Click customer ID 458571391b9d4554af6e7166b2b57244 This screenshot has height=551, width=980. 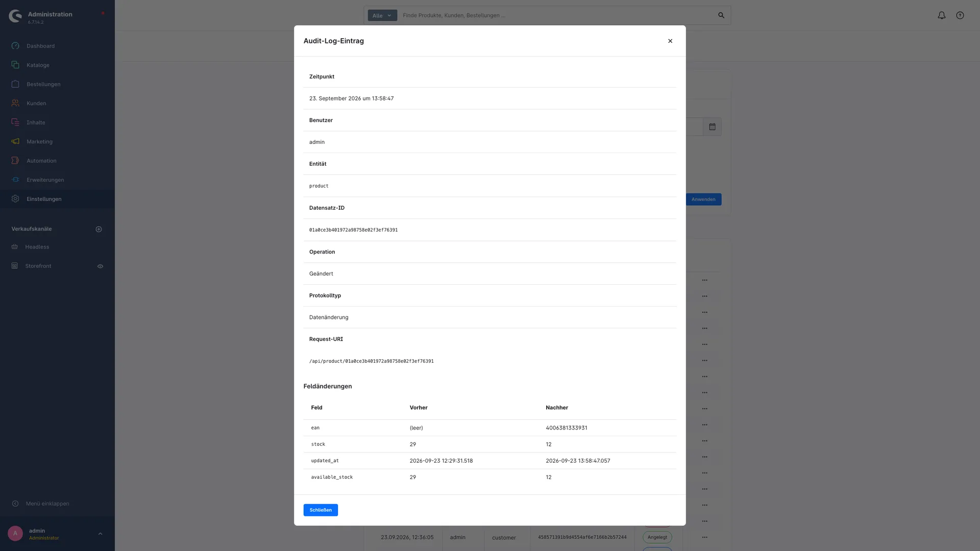582,537
